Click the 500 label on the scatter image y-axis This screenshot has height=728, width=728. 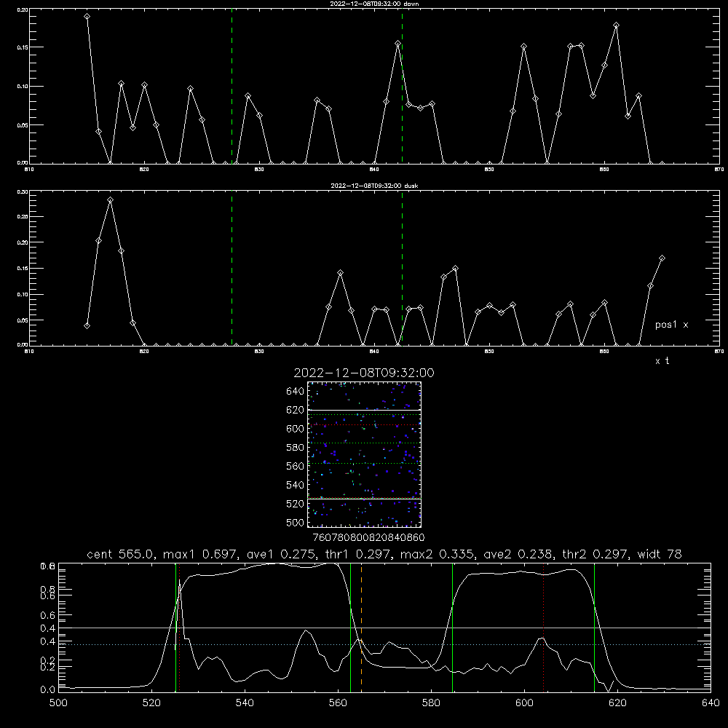click(296, 522)
